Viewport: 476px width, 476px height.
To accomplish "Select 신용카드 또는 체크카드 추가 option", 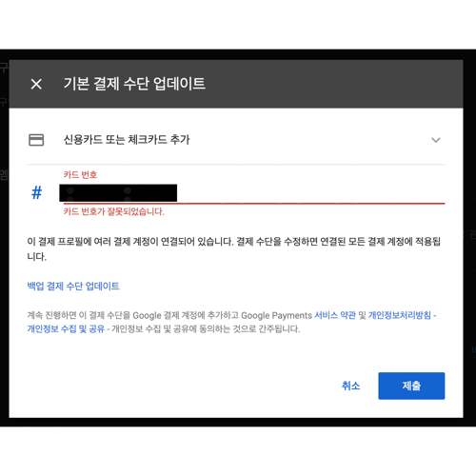I will (236, 140).
